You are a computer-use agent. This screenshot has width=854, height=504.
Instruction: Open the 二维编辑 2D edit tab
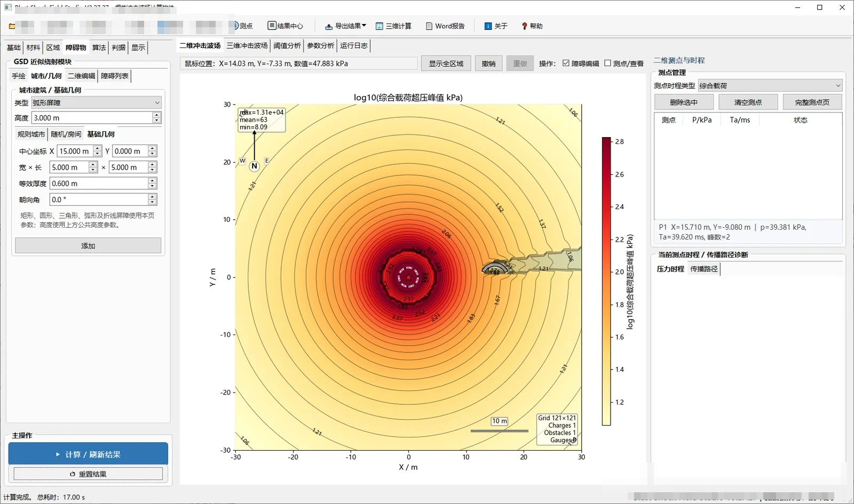point(82,76)
